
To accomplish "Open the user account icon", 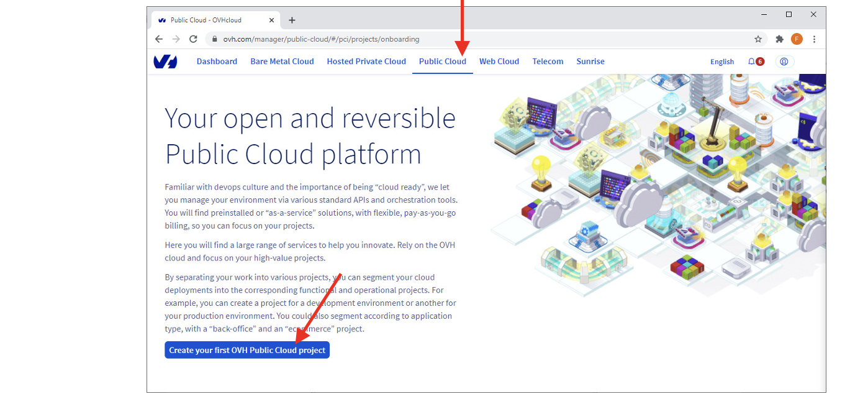I will click(784, 62).
